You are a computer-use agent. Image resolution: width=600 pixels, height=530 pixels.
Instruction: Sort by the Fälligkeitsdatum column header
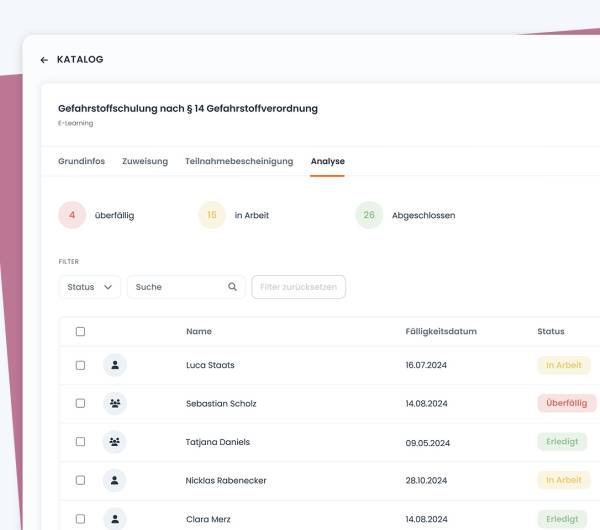click(x=441, y=331)
